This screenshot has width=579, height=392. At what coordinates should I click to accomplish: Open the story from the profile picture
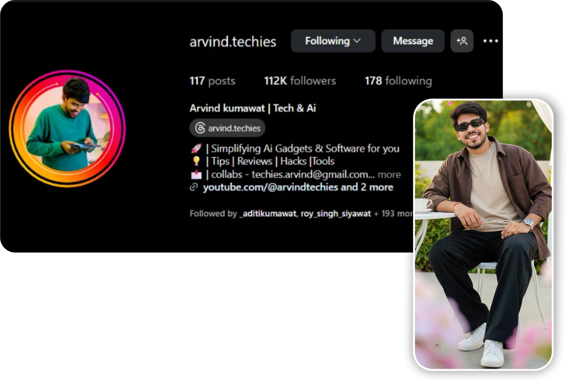click(x=67, y=128)
